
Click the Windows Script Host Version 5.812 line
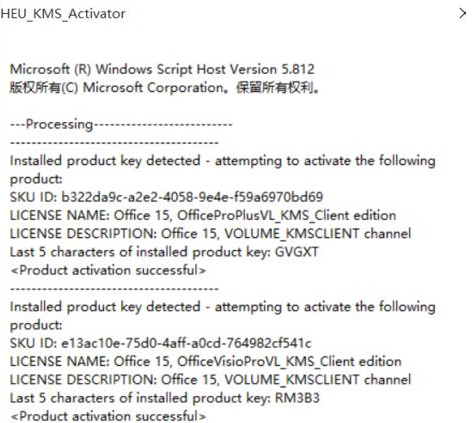pyautogui.click(x=162, y=69)
